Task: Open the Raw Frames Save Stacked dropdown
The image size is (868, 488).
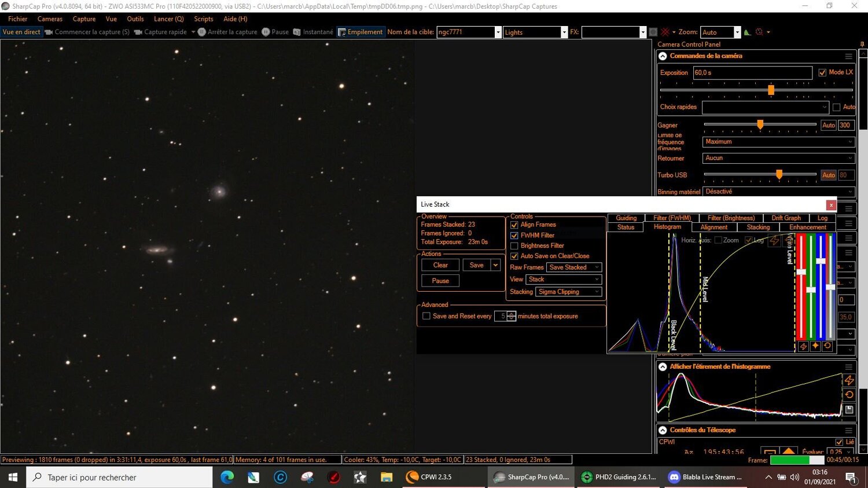Action: [x=574, y=267]
